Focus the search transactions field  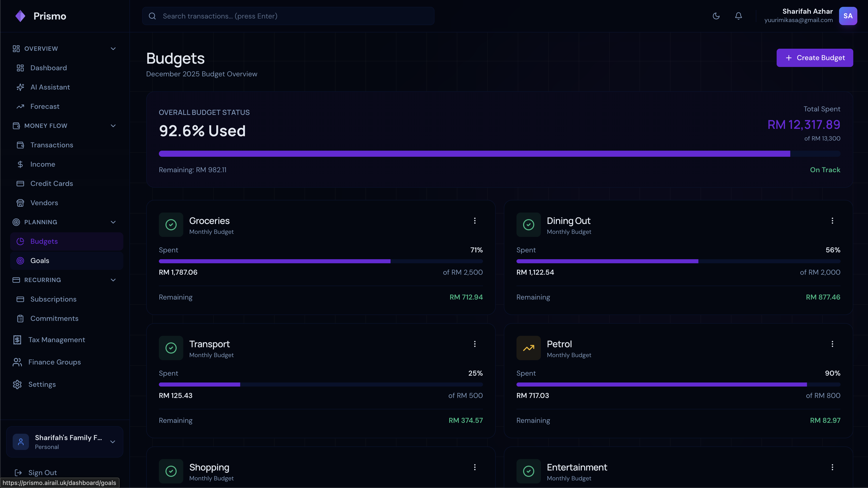click(x=288, y=16)
